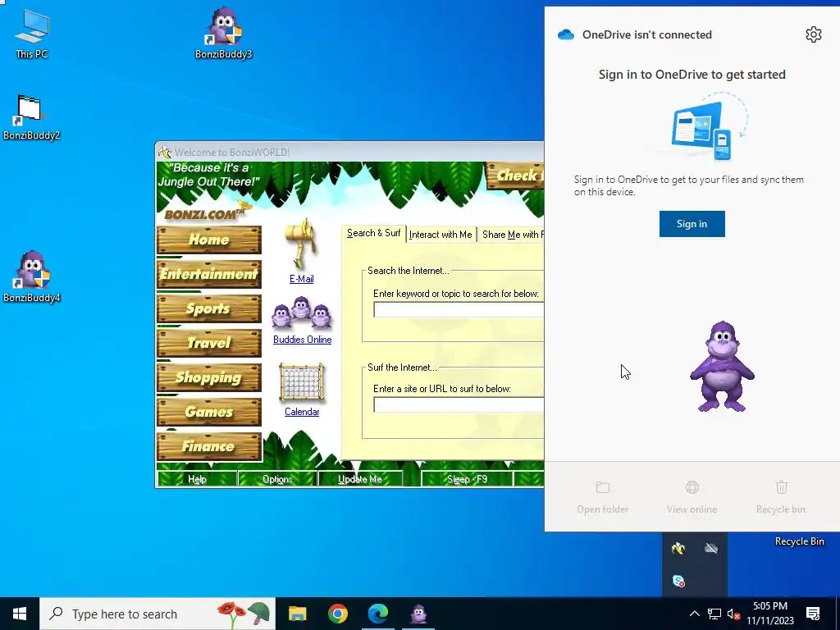
Task: Launch Google Chrome from the taskbar
Action: click(337, 614)
